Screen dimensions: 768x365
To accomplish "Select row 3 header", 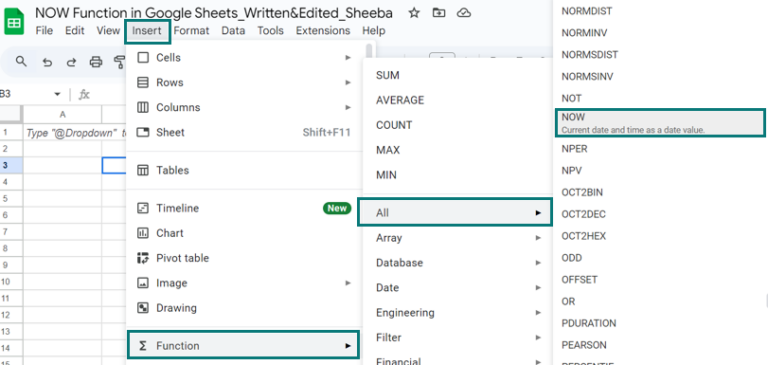I will click(11, 166).
